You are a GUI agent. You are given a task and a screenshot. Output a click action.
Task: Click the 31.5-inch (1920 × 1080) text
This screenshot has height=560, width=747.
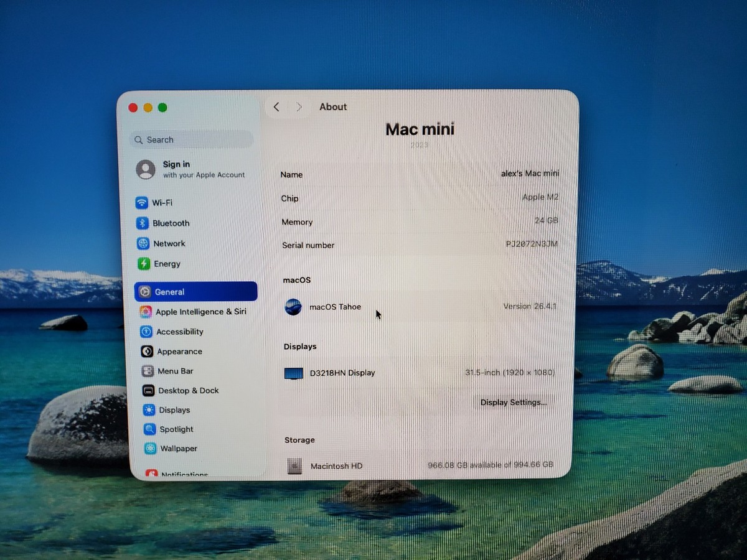pos(510,373)
